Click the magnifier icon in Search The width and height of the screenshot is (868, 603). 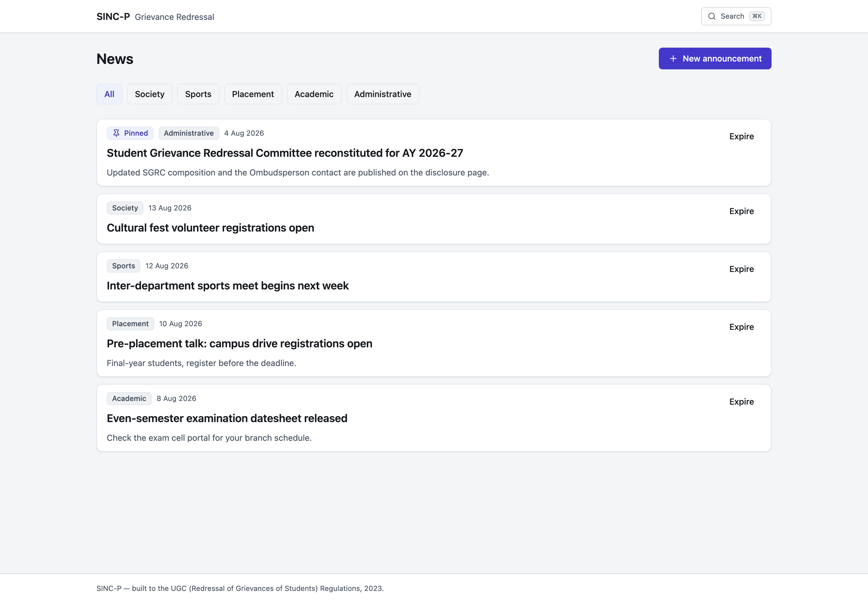pos(712,16)
